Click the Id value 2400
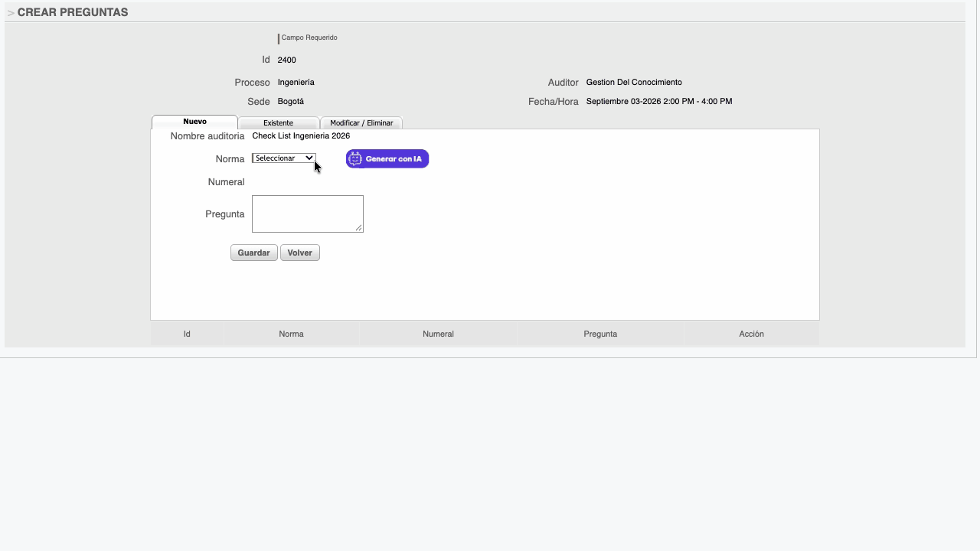The image size is (980, 551). [x=287, y=60]
